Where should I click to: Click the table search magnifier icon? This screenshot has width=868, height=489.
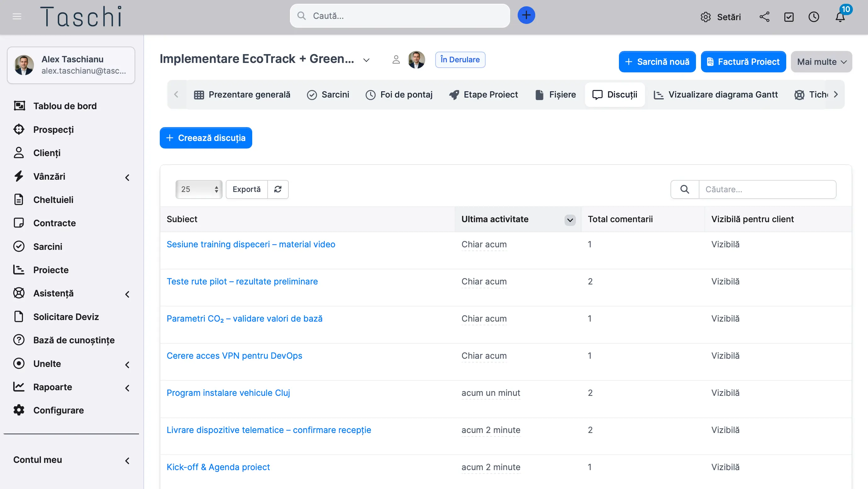pos(685,189)
